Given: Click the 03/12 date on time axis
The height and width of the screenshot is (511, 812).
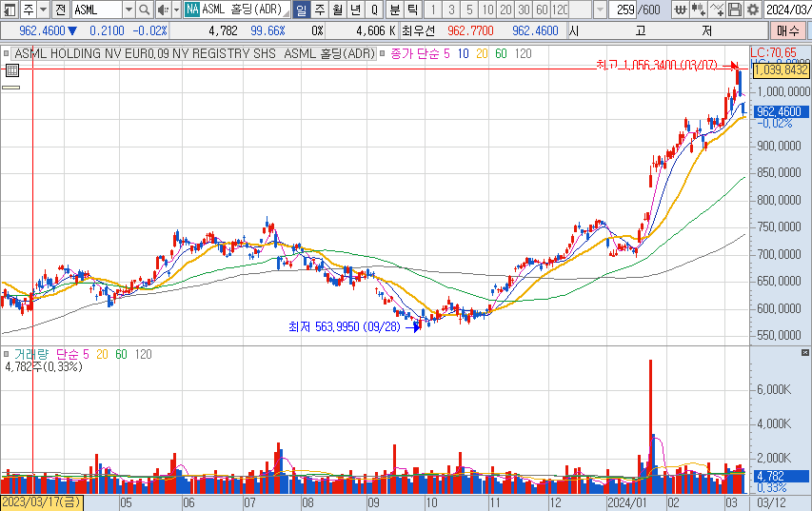Looking at the screenshot, I should pyautogui.click(x=772, y=502).
